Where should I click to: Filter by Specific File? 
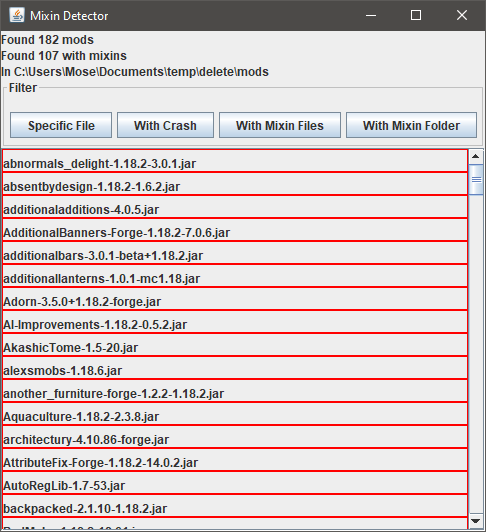(x=61, y=125)
